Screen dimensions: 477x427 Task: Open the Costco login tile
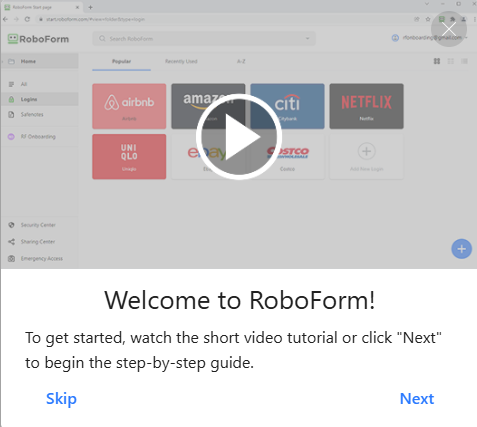[x=287, y=157]
